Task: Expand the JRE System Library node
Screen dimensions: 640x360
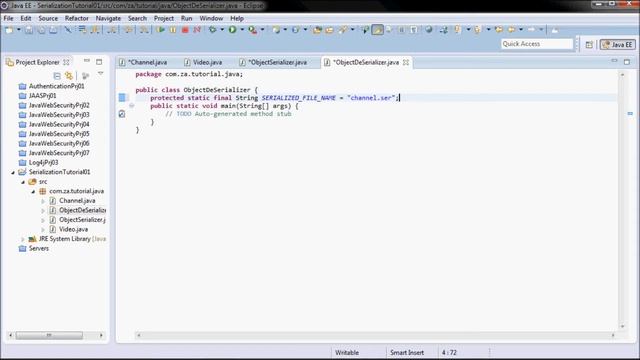Action: pos(23,239)
